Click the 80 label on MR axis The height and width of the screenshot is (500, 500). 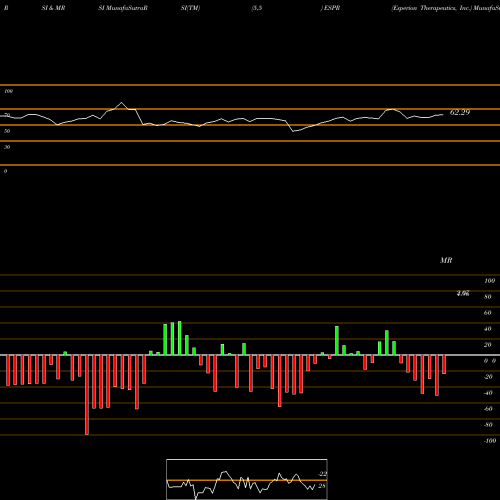488,297
